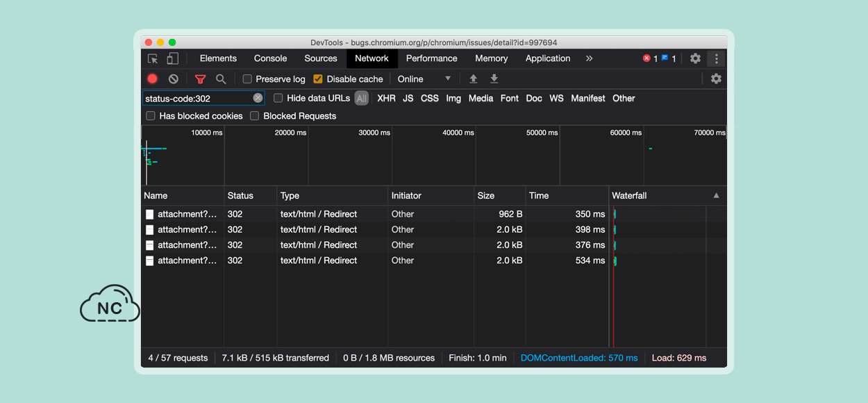Screen dimensions: 868x403
Task: Sort by the Initiator column header
Action: [431, 196]
